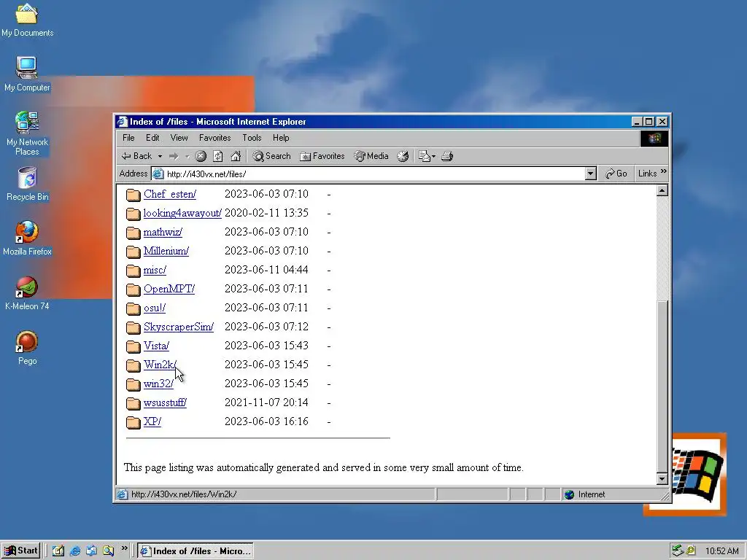The image size is (747, 560).
Task: Open the Help menu
Action: pyautogui.click(x=281, y=138)
